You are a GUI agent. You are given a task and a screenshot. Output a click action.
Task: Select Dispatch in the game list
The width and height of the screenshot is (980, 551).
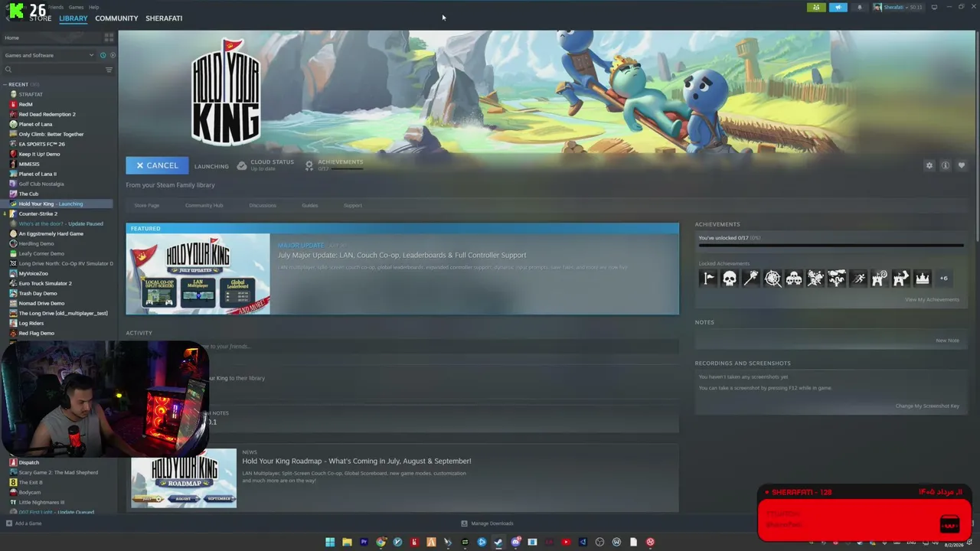tap(29, 462)
